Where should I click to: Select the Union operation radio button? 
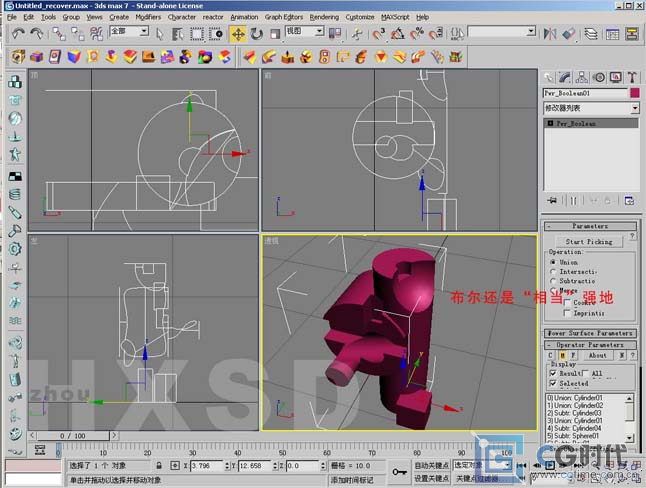point(553,262)
